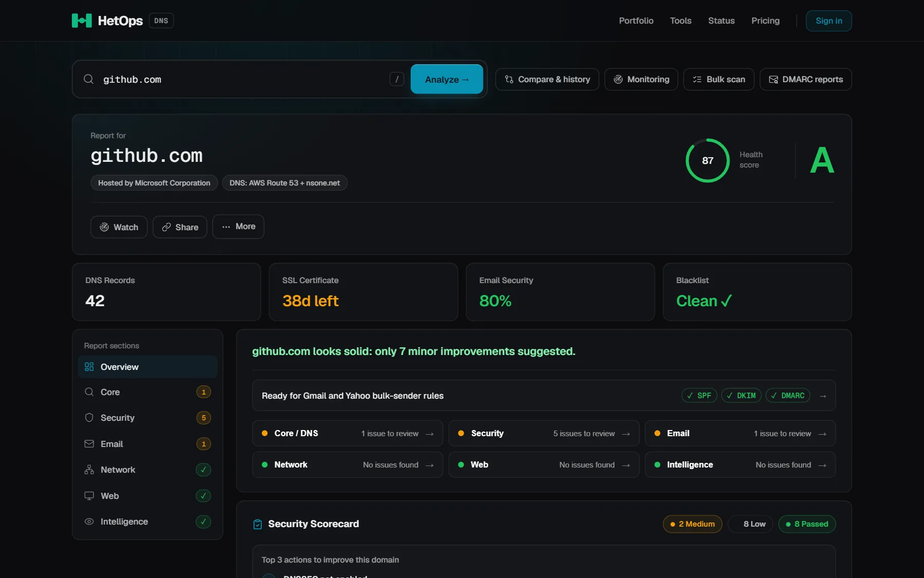Viewport: 924px width, 578px height.
Task: Open Compare & history
Action: (x=547, y=79)
